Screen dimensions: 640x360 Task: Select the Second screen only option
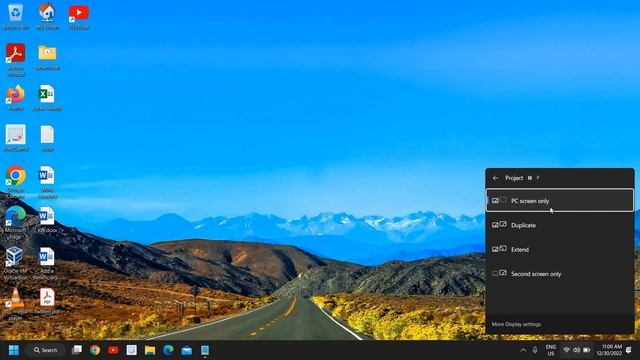pyautogui.click(x=560, y=274)
